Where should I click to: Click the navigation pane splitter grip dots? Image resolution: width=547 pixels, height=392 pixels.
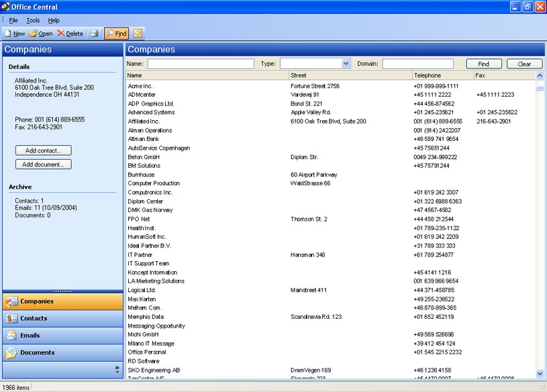coord(62,291)
